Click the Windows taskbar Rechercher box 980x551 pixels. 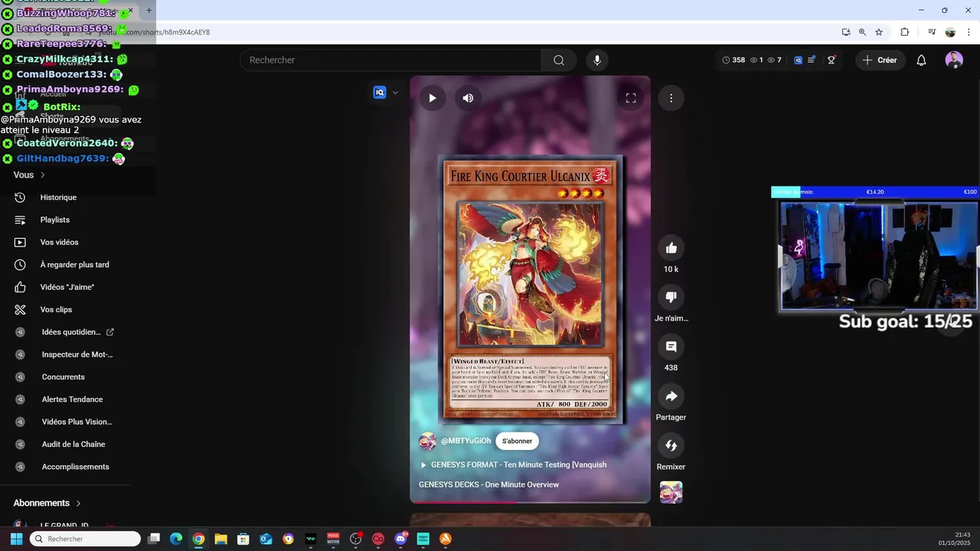coord(85,539)
